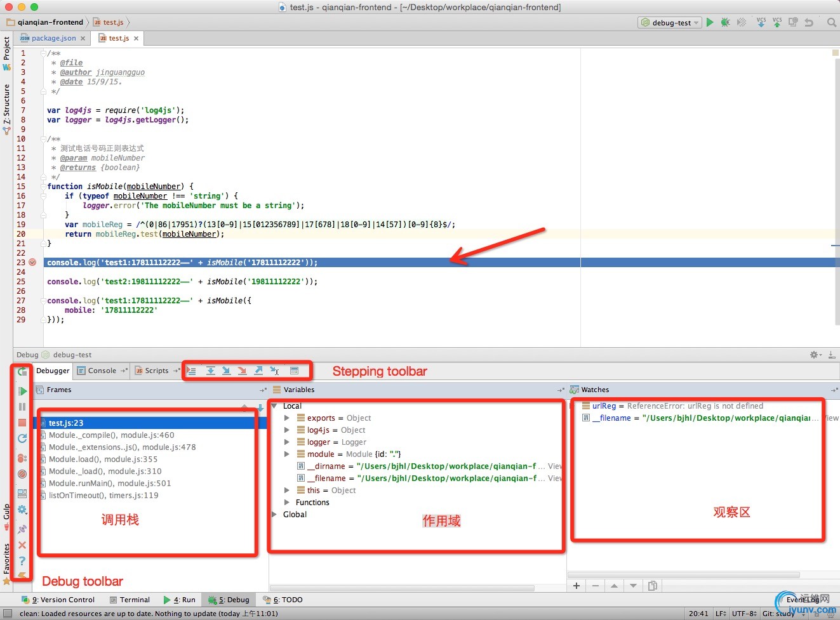Switch to Debugger tab
The image size is (840, 620).
[x=53, y=371]
